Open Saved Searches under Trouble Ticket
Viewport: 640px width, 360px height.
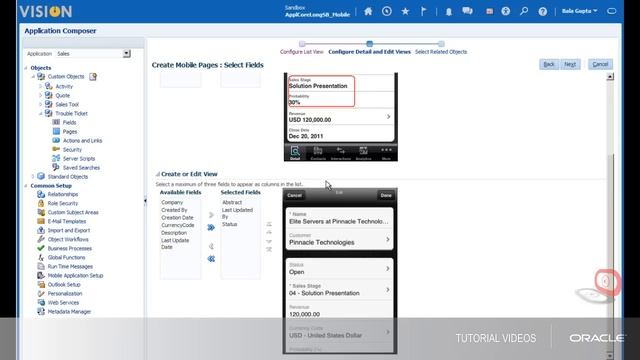point(81,168)
